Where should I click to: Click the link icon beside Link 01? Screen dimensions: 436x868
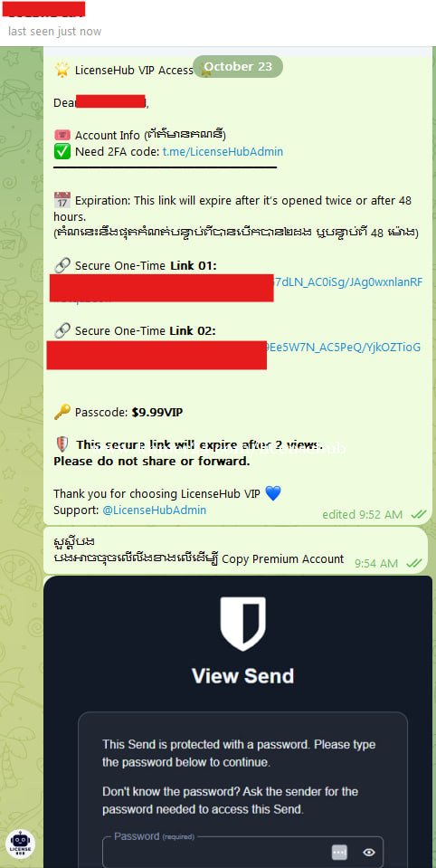click(62, 266)
